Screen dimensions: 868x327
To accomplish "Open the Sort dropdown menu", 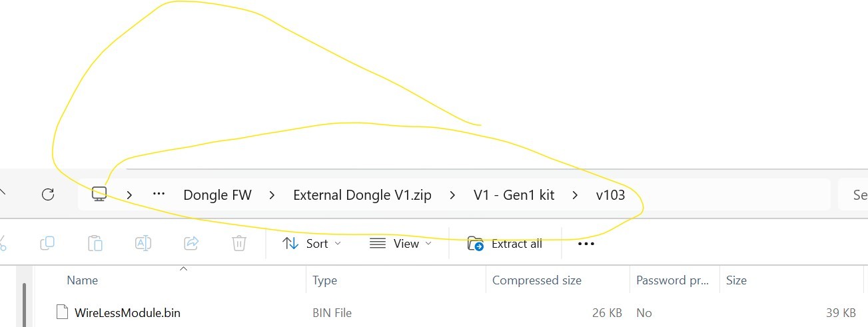I will click(x=312, y=244).
